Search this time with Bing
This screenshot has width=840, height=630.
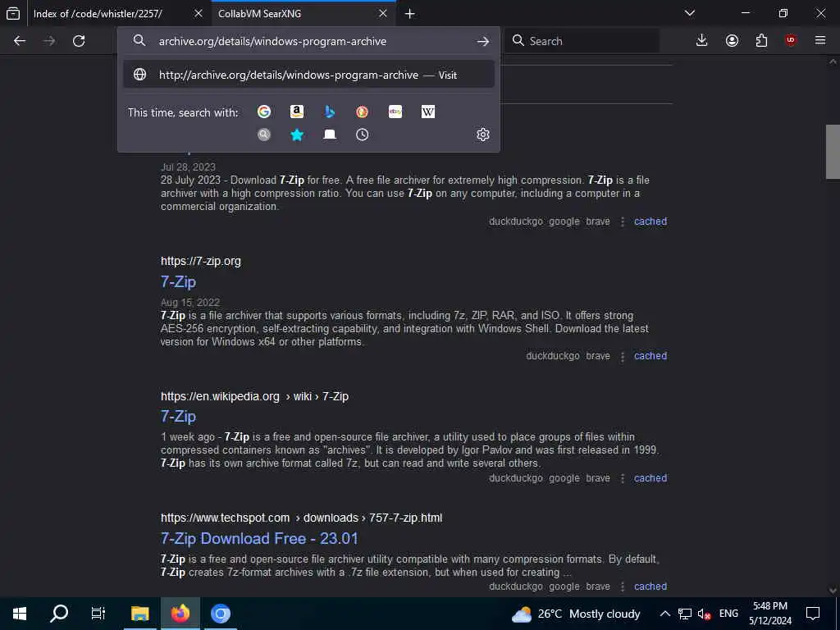(x=330, y=112)
